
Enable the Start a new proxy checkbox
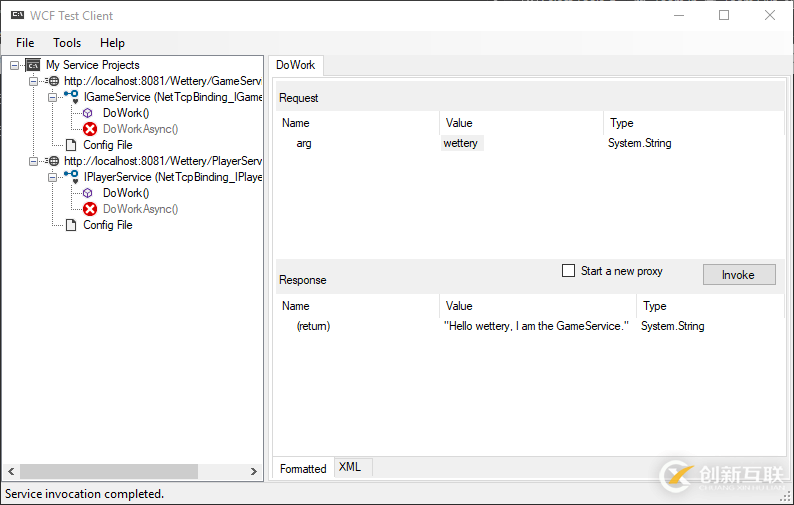point(568,271)
